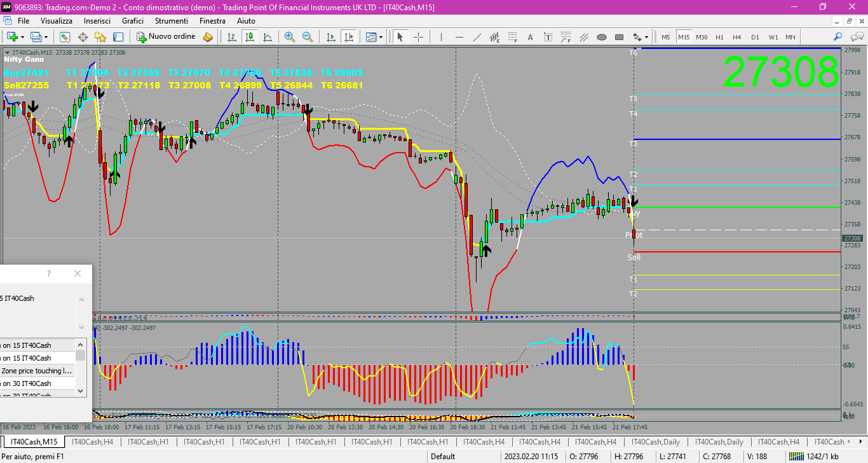Click the alert list scroll-down arrow
The image size is (868, 463).
pos(81,390)
